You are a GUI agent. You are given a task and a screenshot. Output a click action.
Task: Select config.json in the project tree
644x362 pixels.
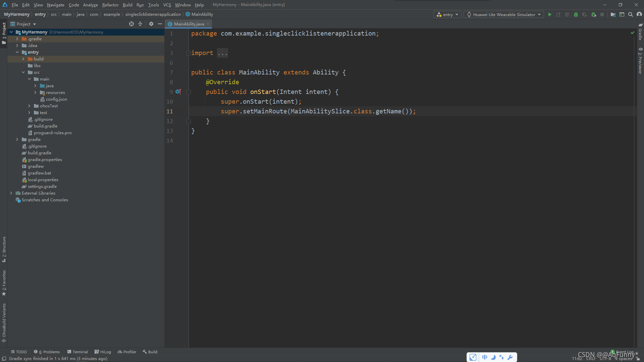tap(56, 99)
